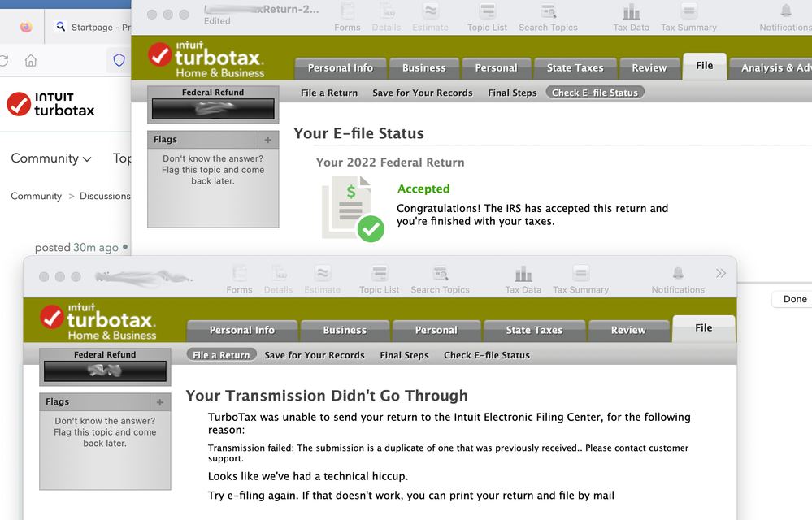Open Topic List in the front TurboTax window

click(x=379, y=279)
